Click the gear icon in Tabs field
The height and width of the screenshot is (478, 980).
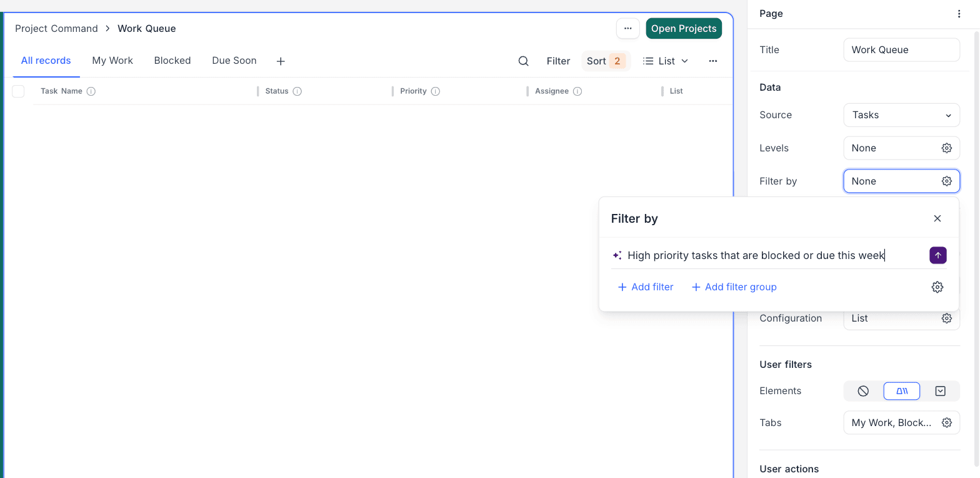coord(947,422)
